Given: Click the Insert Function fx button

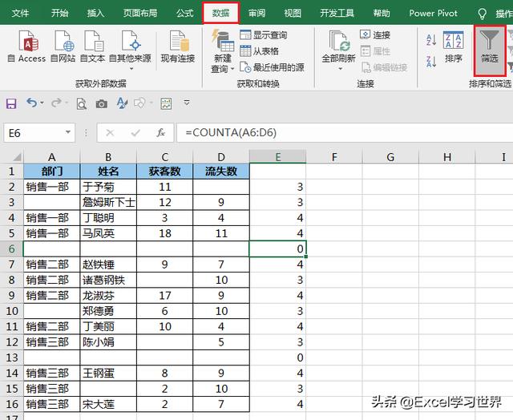Looking at the screenshot, I should [160, 133].
